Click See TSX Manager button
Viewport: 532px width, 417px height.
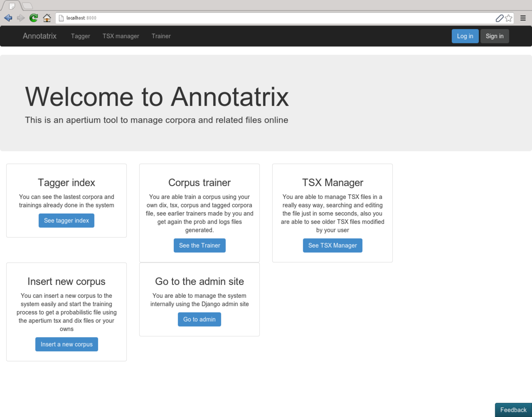332,246
